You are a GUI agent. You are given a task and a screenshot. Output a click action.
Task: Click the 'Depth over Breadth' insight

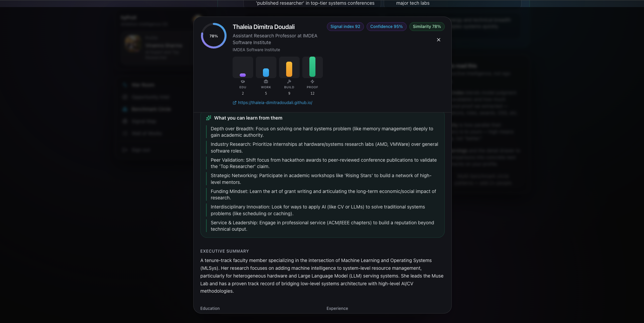[x=322, y=132]
